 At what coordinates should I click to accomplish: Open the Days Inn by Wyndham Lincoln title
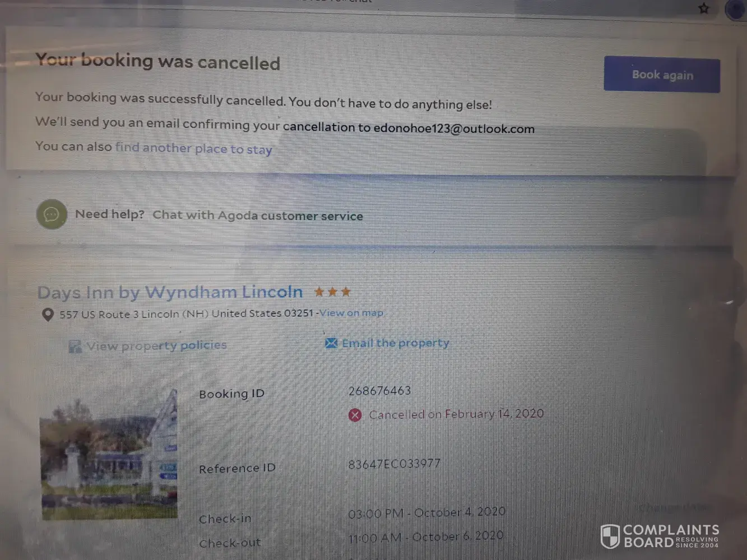(x=170, y=292)
